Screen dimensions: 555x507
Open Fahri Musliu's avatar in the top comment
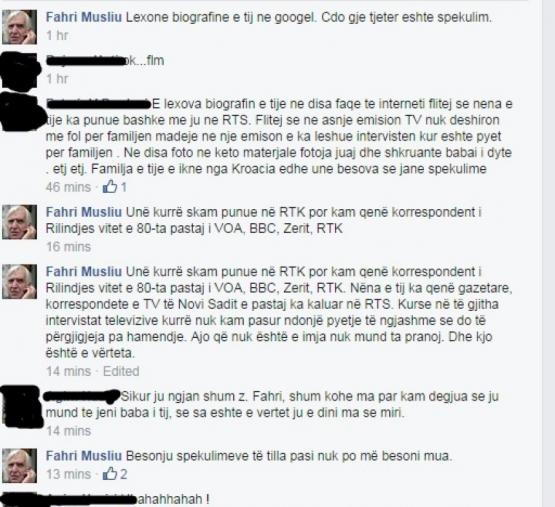click(19, 27)
